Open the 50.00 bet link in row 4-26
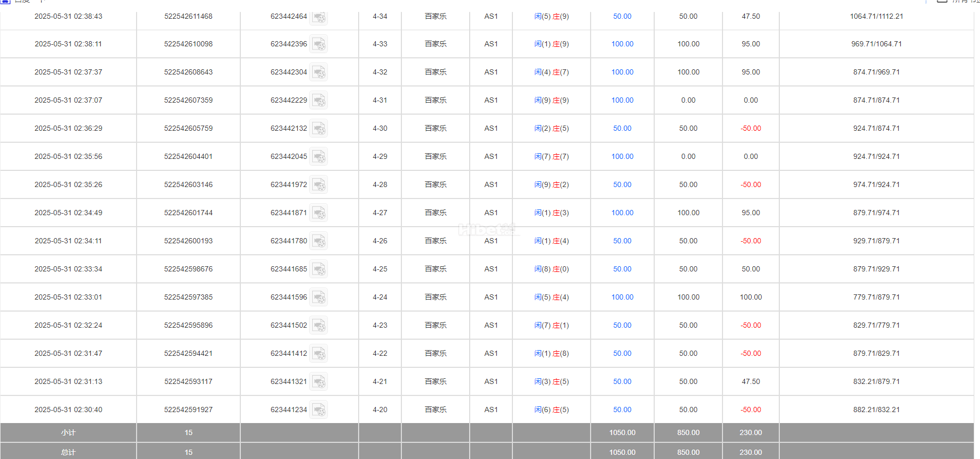The height and width of the screenshot is (459, 980). (x=622, y=241)
